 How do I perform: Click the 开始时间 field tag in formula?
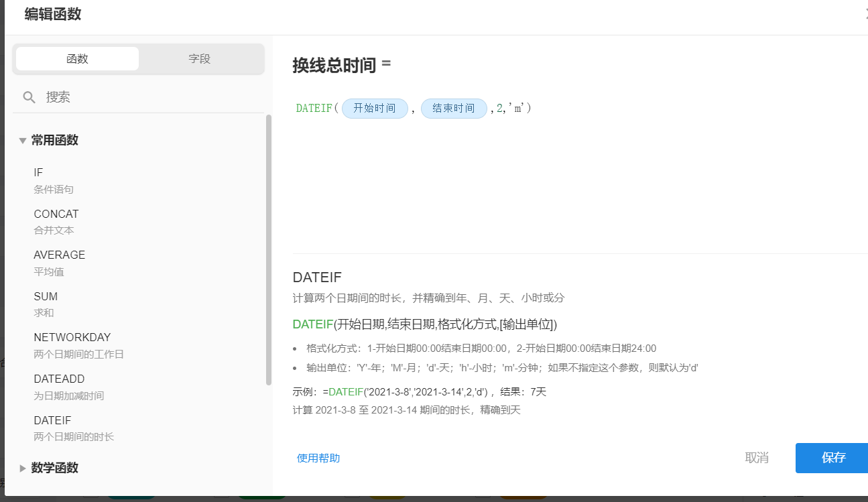[375, 109]
